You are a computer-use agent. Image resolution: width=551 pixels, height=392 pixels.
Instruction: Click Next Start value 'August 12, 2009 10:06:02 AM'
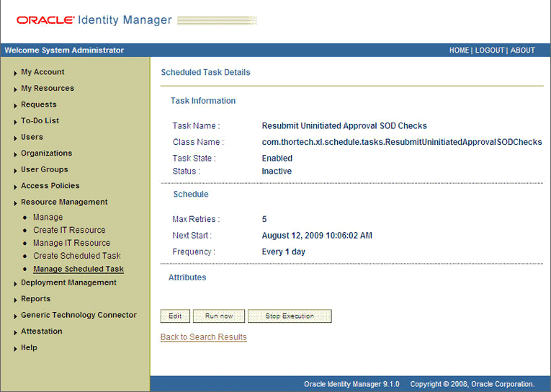pyautogui.click(x=317, y=236)
